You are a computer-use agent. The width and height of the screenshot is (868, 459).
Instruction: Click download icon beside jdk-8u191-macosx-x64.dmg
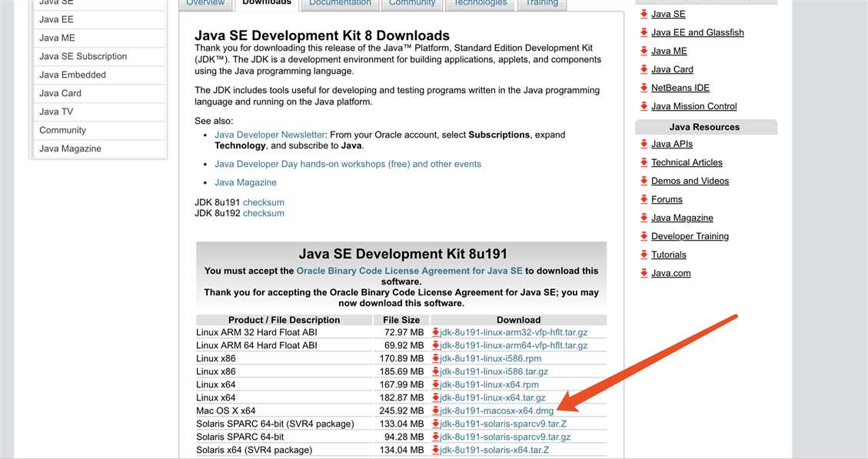436,411
